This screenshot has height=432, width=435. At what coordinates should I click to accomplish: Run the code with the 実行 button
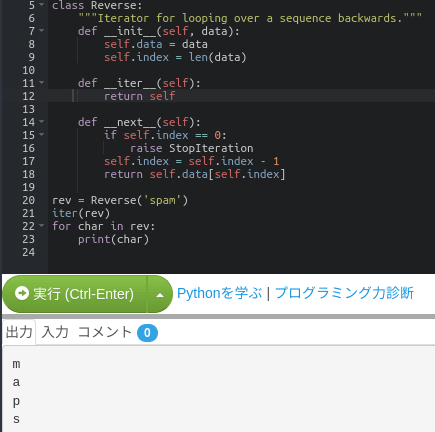(x=75, y=294)
